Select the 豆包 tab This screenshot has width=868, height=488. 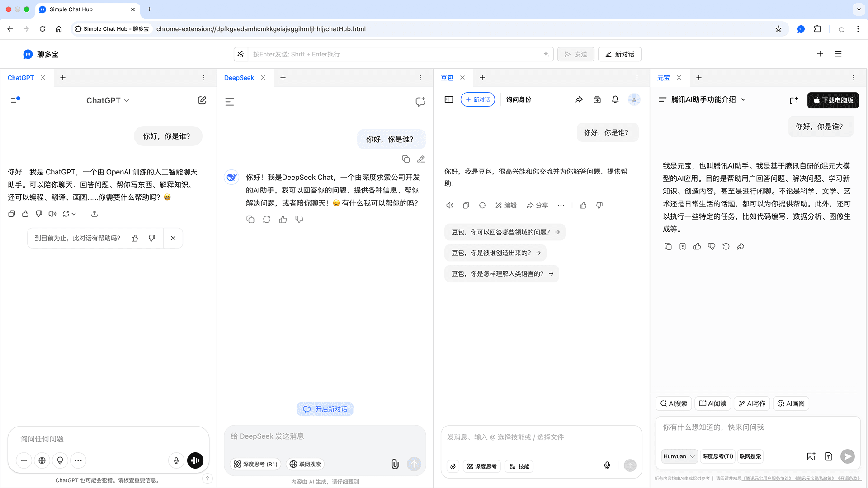[x=447, y=78]
